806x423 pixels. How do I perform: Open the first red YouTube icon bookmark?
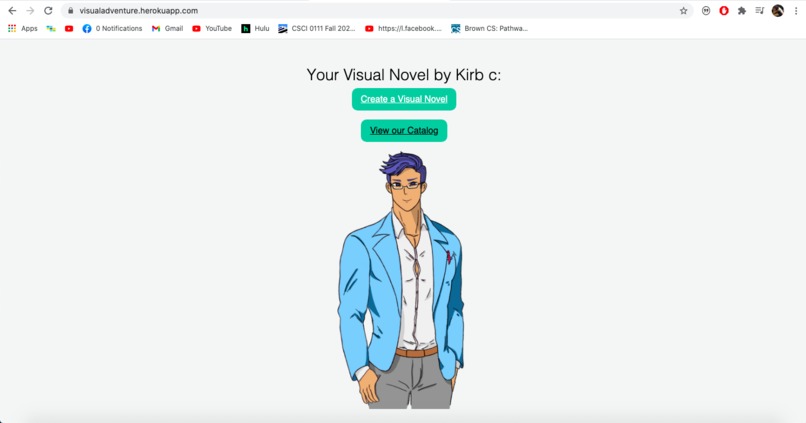pos(69,29)
